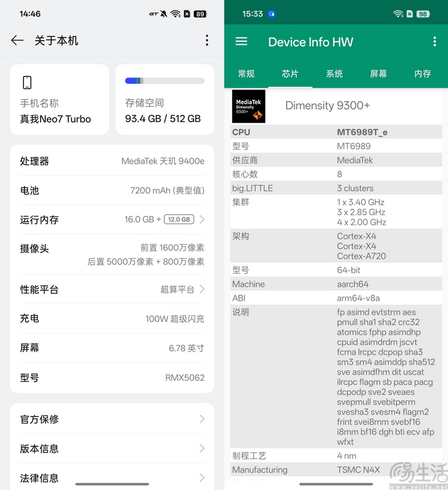Tap the battery 98 indicator in the right status bar

(423, 14)
